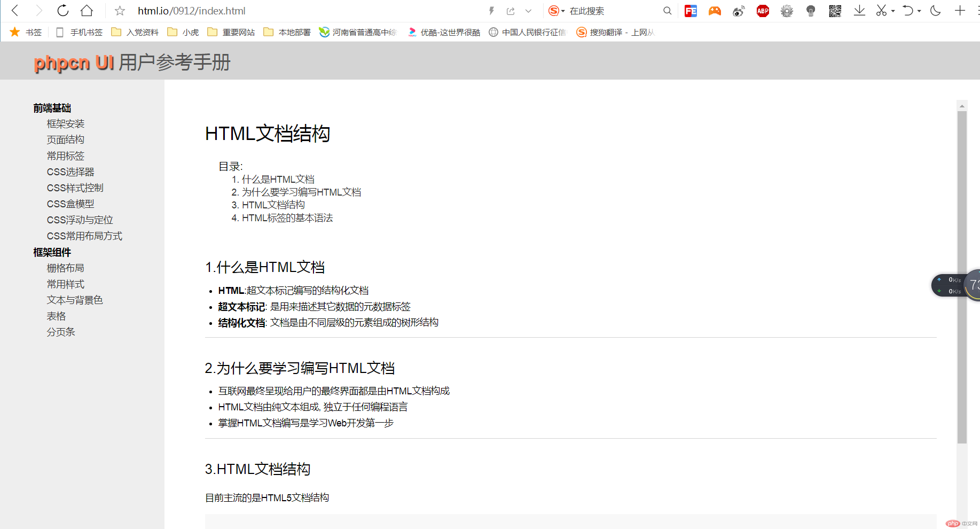
Task: Click the content vertical scrollbar thumb
Action: [x=962, y=277]
